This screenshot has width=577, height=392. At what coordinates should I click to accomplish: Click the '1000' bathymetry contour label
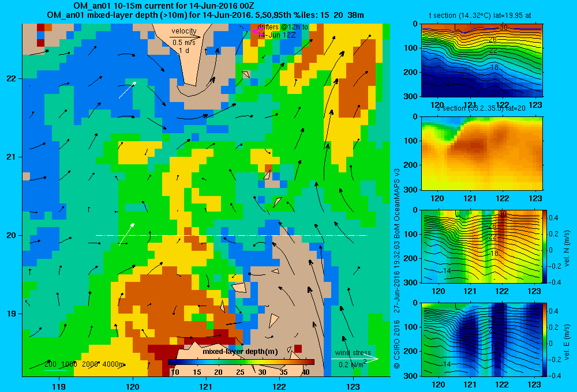(69, 364)
